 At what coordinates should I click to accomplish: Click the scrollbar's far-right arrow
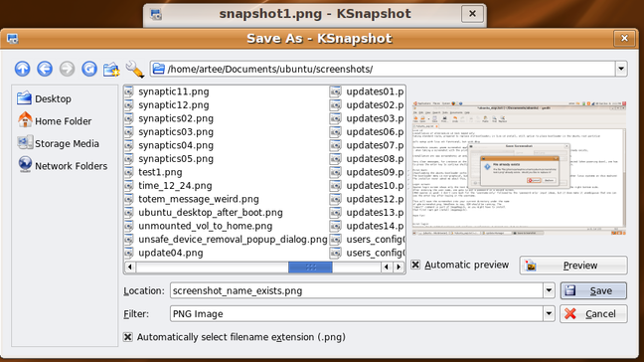pyautogui.click(x=399, y=268)
